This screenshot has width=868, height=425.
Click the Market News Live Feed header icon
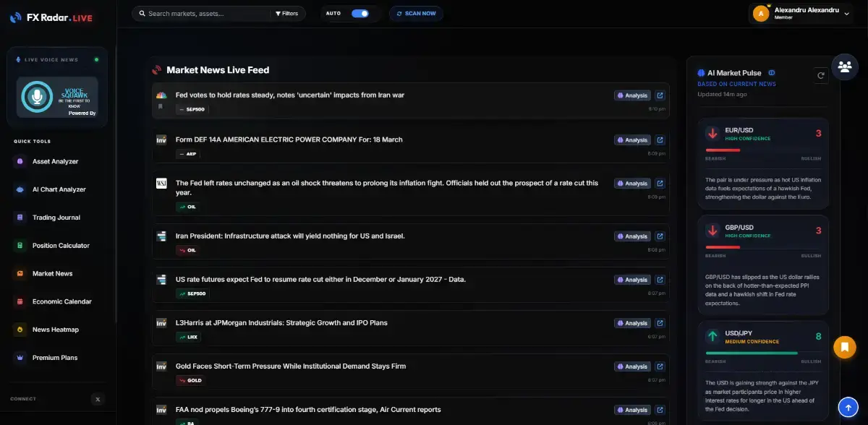click(x=156, y=70)
